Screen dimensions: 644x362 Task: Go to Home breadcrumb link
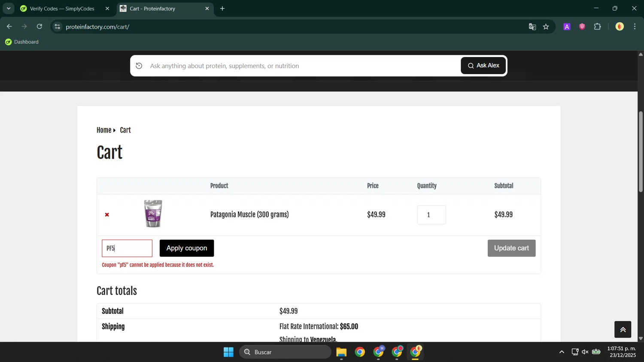[x=104, y=130]
